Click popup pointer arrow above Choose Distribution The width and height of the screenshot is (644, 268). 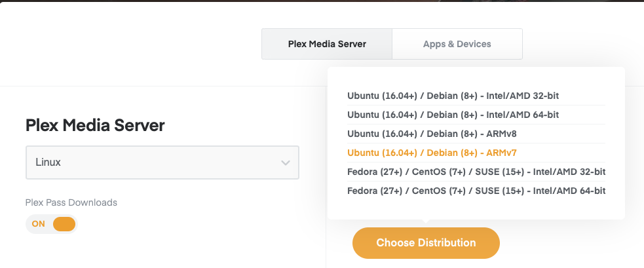tap(426, 223)
